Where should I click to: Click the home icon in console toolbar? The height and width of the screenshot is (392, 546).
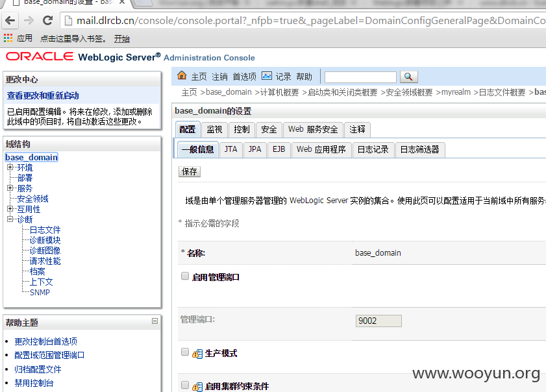pos(182,75)
